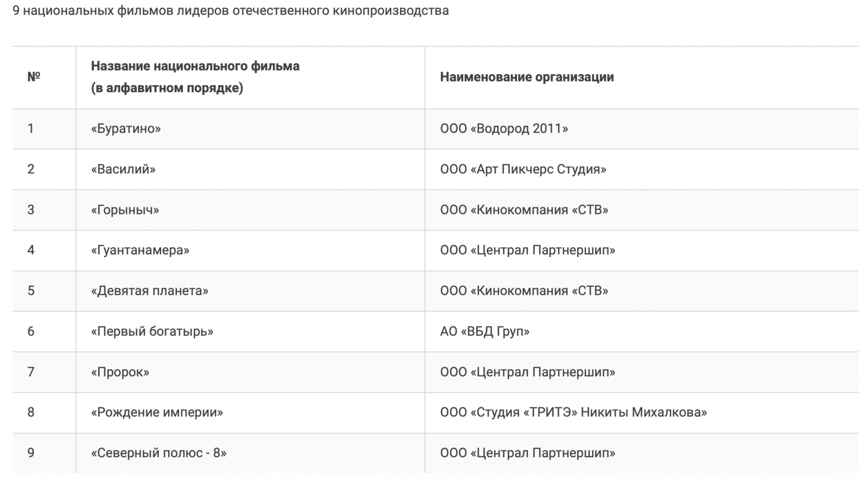Click the «Гуантанамера» film title

coord(140,250)
